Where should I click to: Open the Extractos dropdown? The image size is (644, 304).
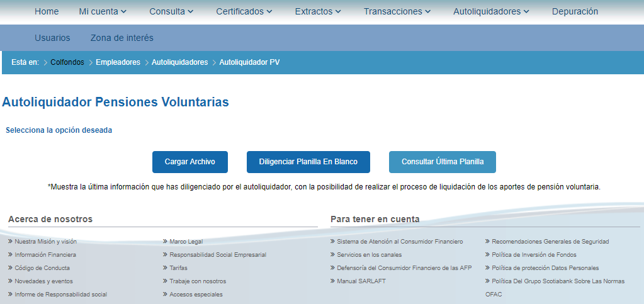(317, 11)
